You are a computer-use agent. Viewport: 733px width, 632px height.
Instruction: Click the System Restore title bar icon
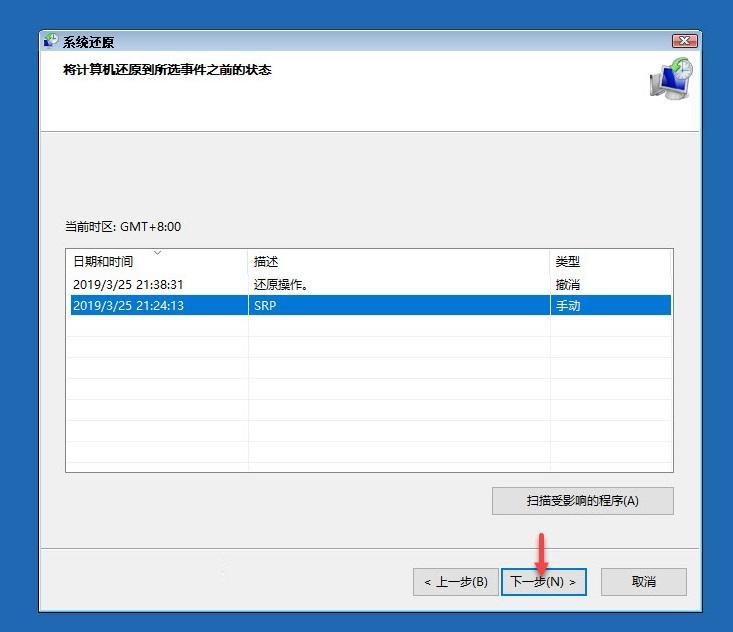point(50,41)
